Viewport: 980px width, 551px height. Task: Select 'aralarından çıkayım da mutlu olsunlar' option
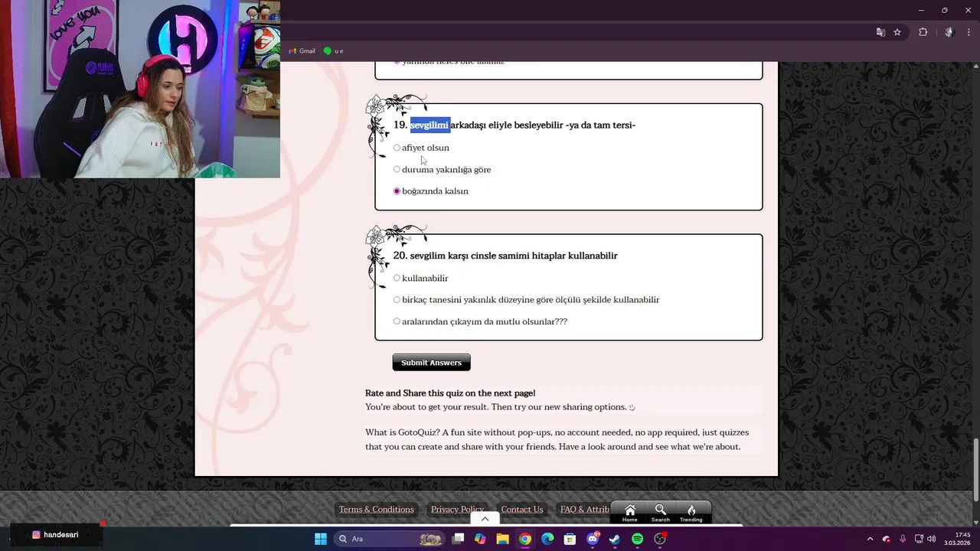click(x=397, y=321)
